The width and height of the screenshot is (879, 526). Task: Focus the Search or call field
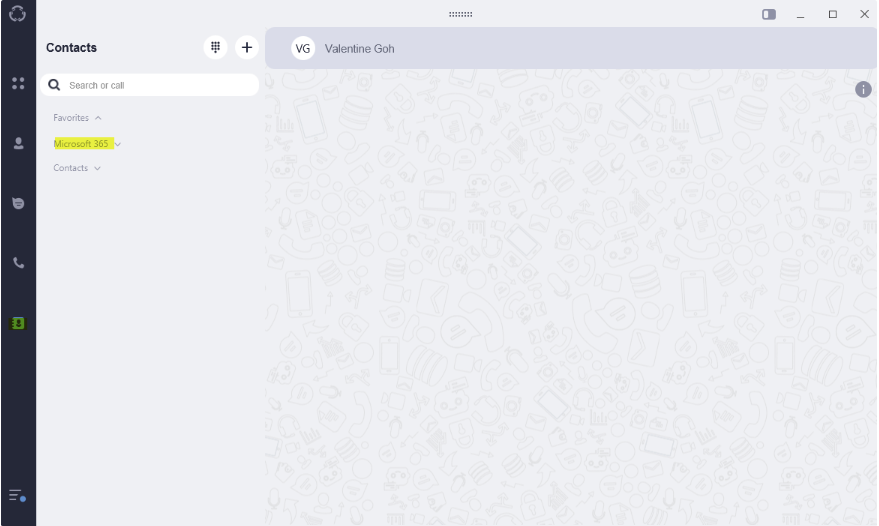pos(150,85)
